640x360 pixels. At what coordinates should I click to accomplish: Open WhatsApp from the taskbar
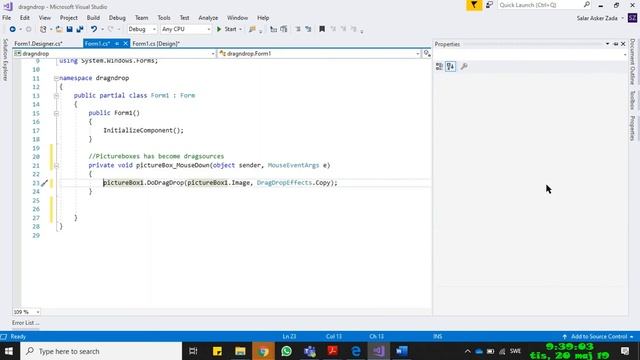(287, 351)
